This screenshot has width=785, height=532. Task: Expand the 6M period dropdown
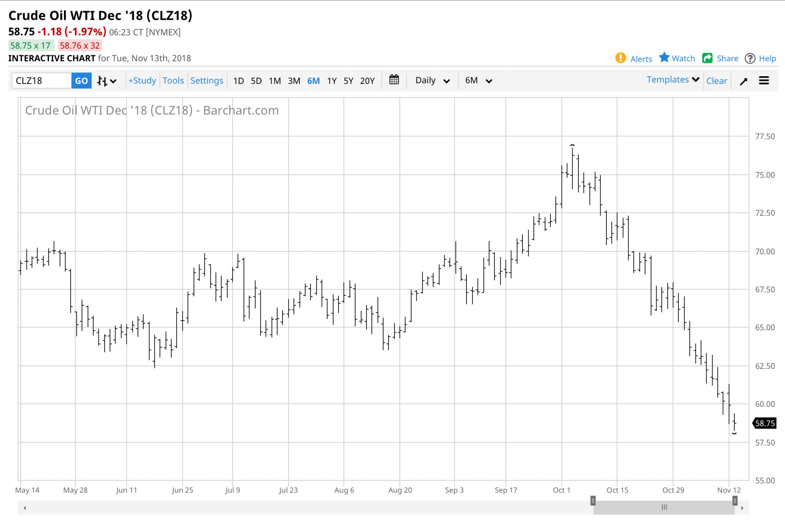(x=478, y=81)
